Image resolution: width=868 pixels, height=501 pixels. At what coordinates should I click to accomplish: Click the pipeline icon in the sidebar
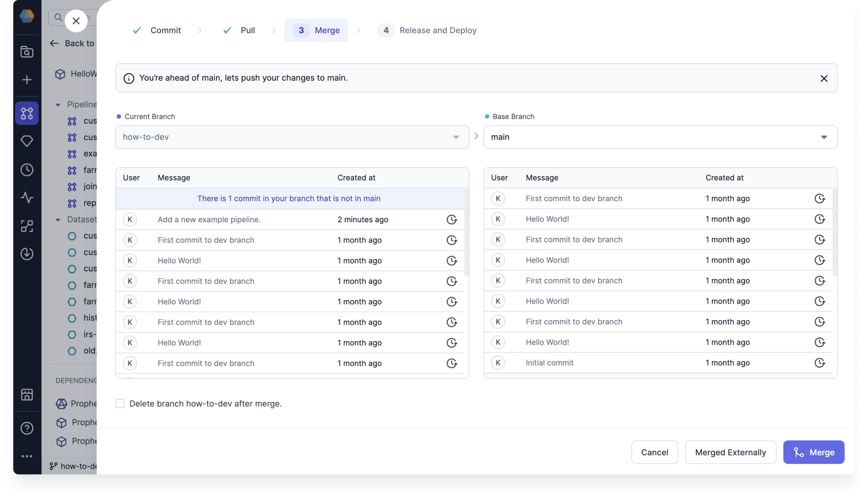coord(27,113)
